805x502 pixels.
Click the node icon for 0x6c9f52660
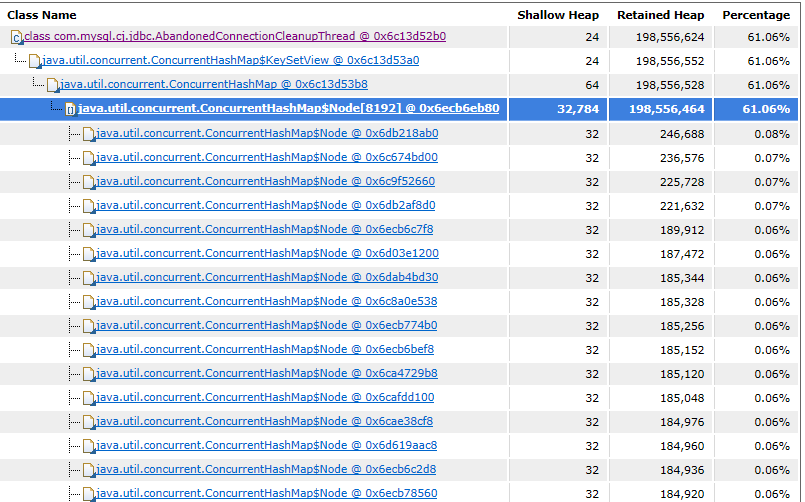pyautogui.click(x=89, y=182)
